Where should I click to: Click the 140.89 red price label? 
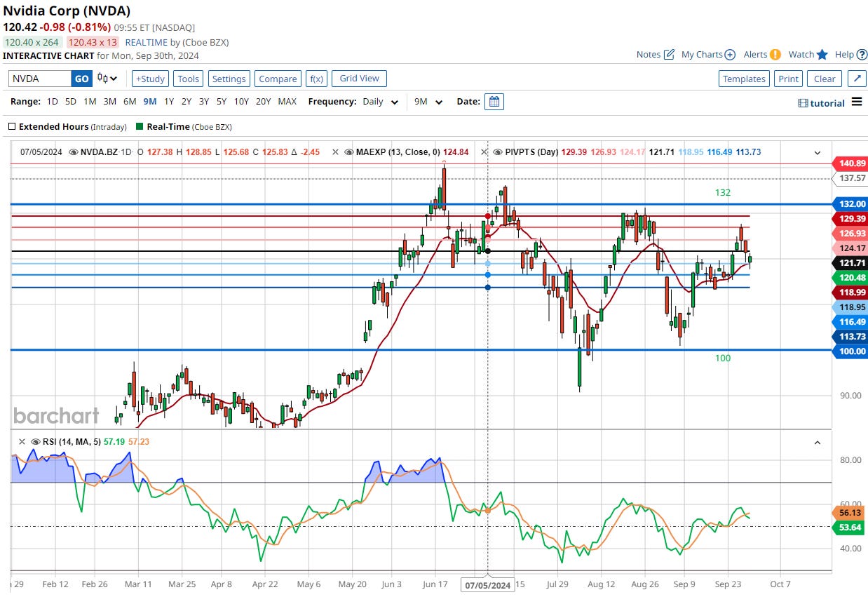coord(850,163)
